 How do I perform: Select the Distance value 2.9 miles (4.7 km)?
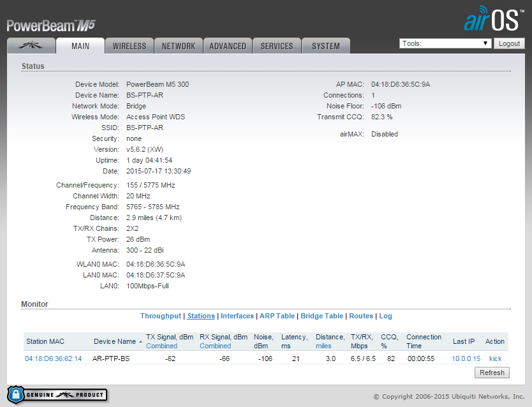coord(154,218)
